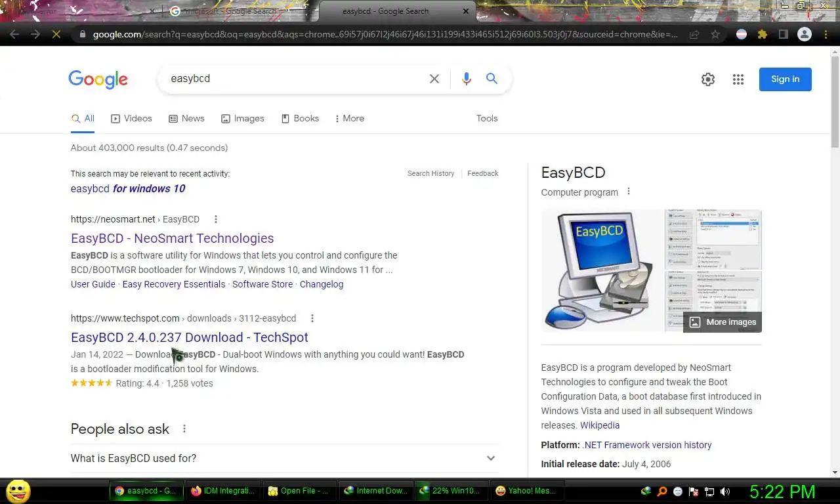
Task: Switch to IDM Integration taskbar window
Action: click(x=222, y=491)
